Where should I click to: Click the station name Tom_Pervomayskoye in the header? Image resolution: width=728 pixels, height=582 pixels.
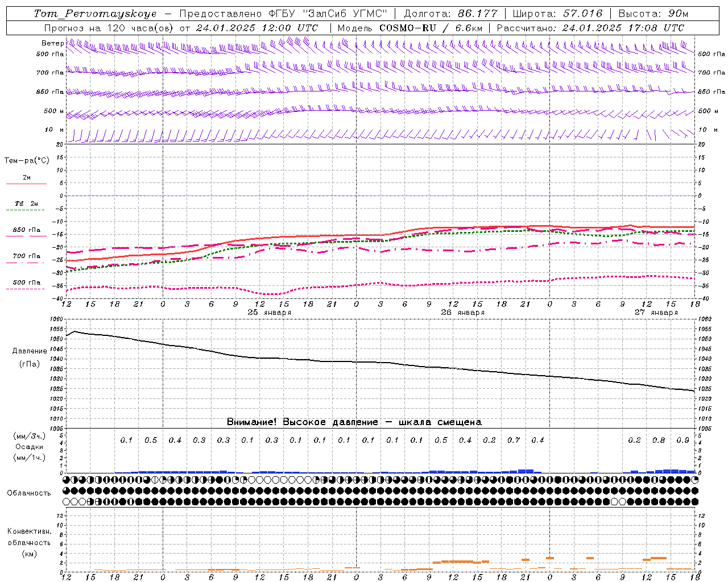95,14
